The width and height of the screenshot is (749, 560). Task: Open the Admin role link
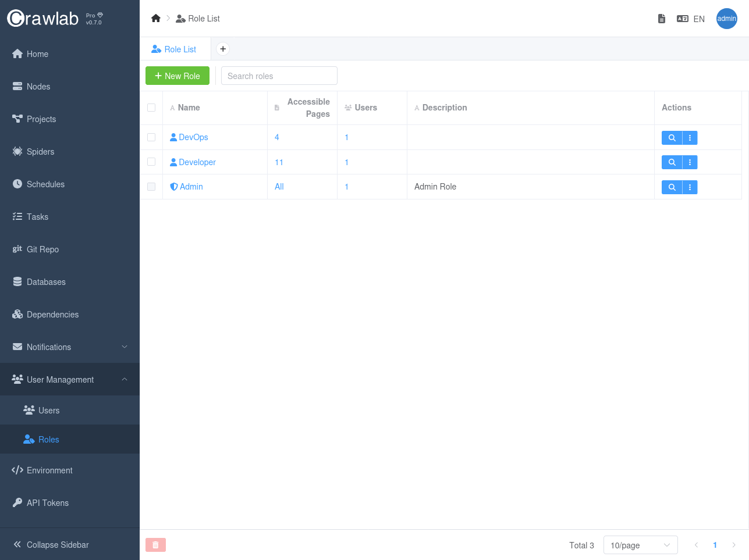(x=191, y=187)
